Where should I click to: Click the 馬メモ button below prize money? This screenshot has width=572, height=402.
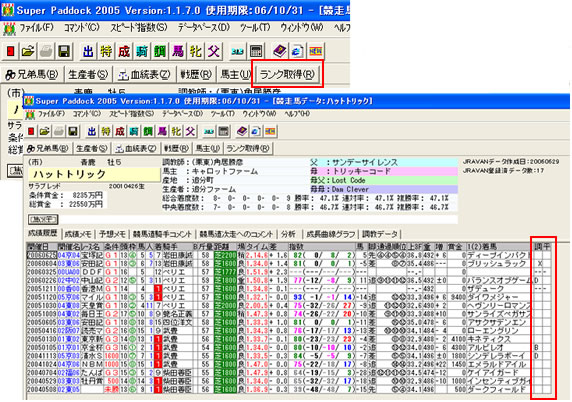coord(43,219)
